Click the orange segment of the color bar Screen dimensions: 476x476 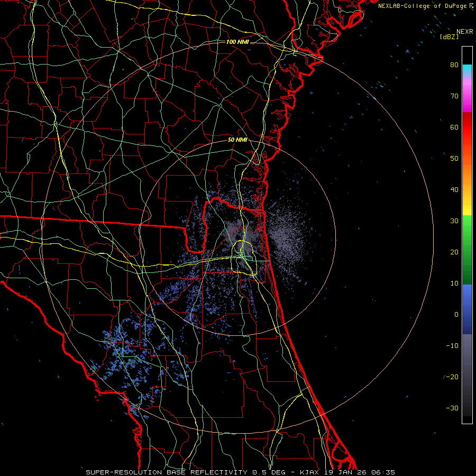click(x=467, y=173)
